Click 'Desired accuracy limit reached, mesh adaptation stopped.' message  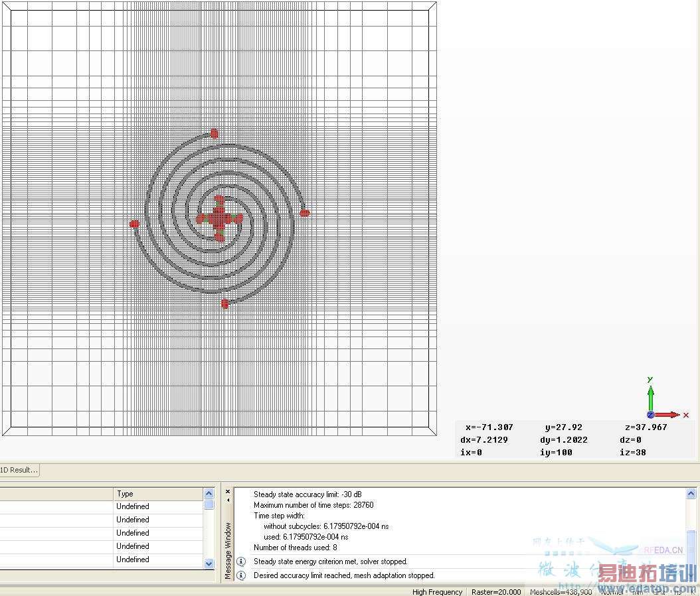pyautogui.click(x=344, y=575)
